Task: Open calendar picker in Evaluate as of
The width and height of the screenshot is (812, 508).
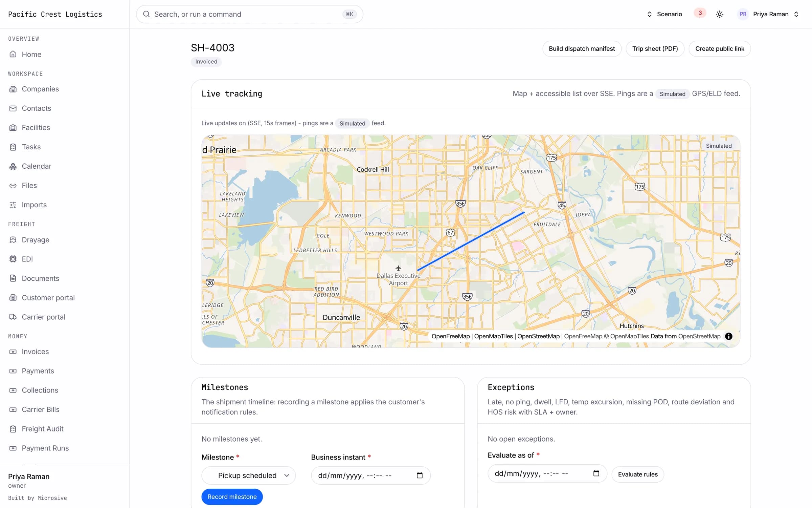Action: click(x=596, y=473)
